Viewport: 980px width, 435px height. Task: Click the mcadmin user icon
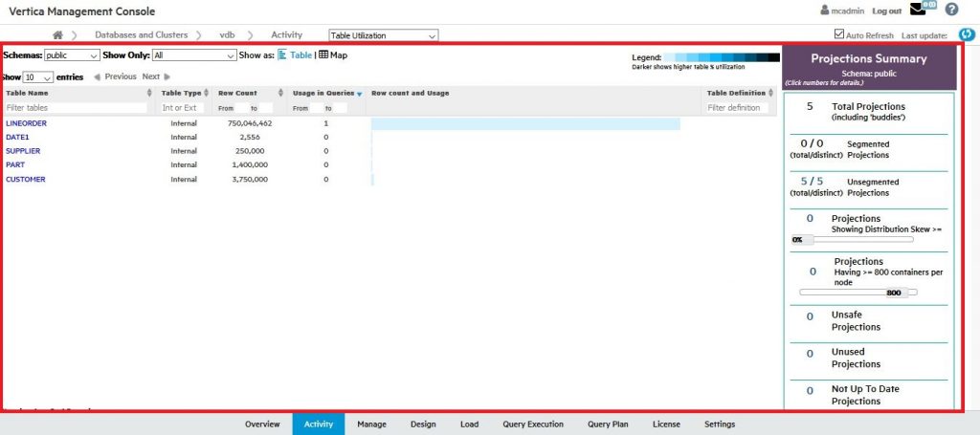[825, 11]
